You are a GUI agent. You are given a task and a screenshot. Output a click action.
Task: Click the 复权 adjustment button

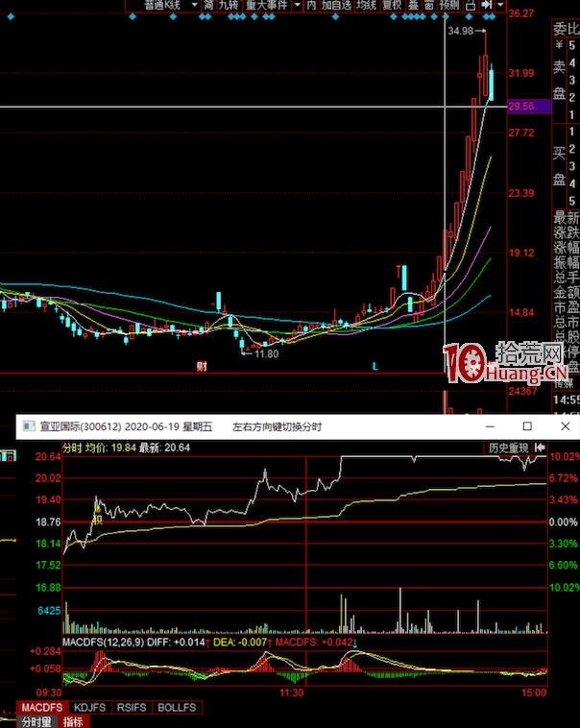pos(392,5)
